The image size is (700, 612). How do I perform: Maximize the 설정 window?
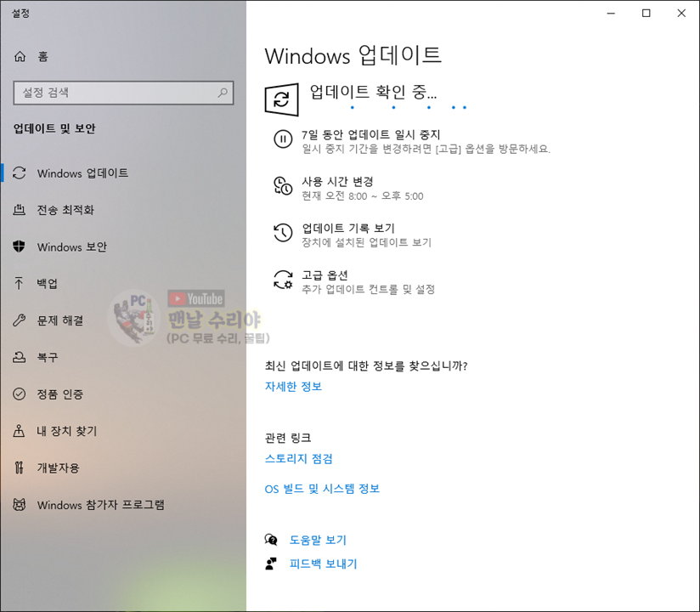646,14
